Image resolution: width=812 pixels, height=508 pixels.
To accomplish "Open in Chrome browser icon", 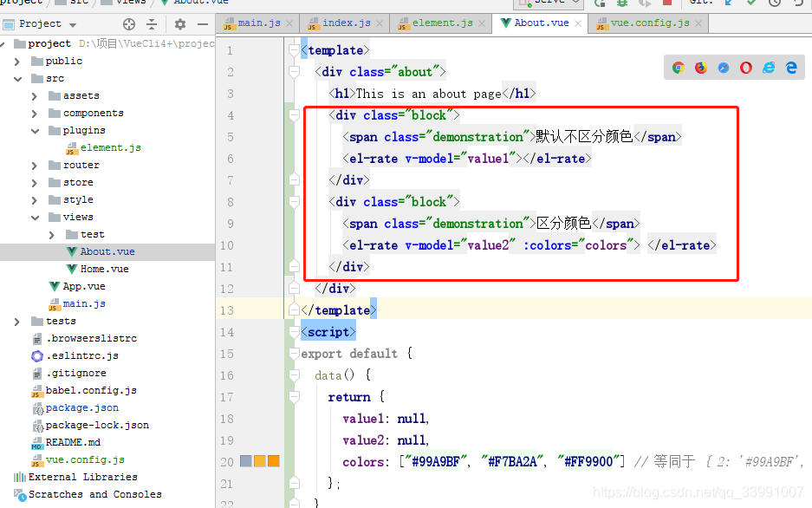I will coord(679,68).
